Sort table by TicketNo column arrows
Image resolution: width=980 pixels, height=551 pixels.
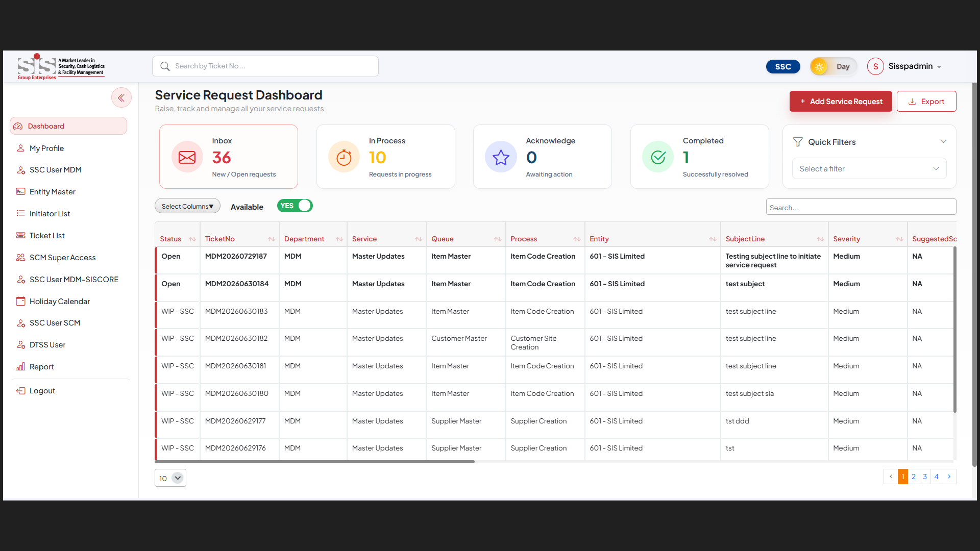coord(272,239)
